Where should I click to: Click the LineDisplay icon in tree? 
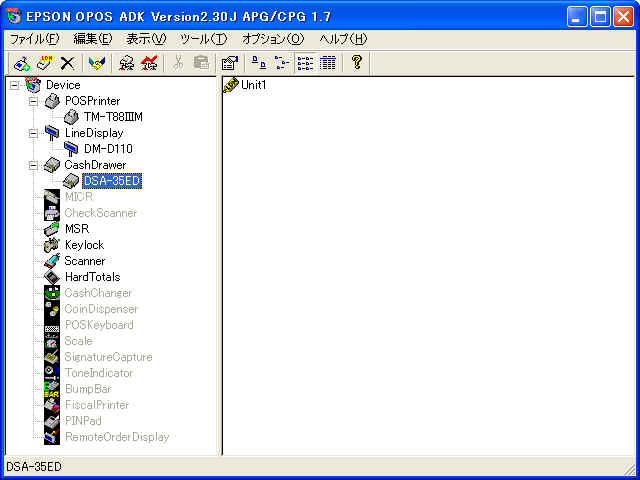(x=52, y=133)
